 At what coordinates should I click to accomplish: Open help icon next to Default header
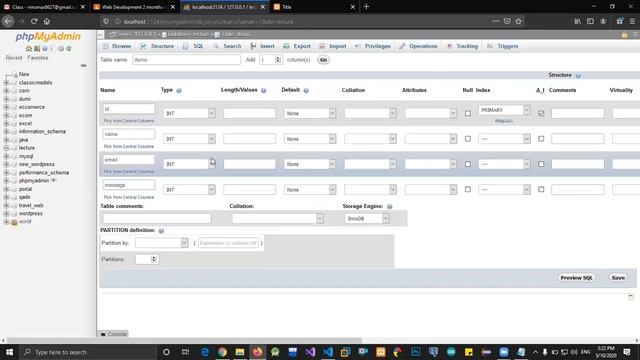click(306, 90)
